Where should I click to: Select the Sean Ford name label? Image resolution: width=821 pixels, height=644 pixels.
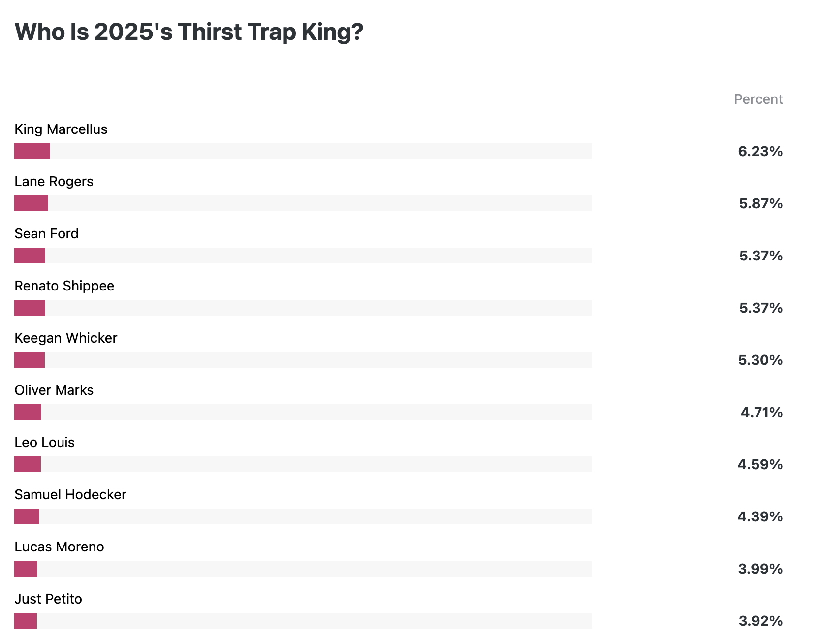(46, 234)
